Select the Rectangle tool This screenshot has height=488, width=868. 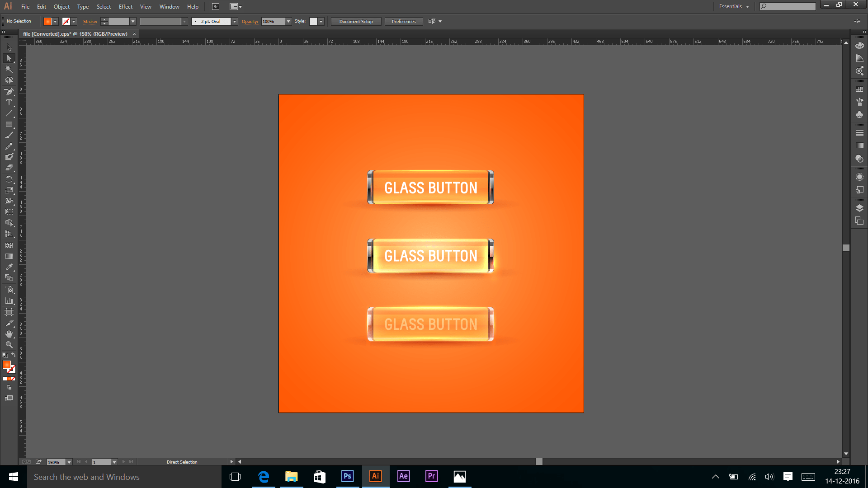coord(9,124)
